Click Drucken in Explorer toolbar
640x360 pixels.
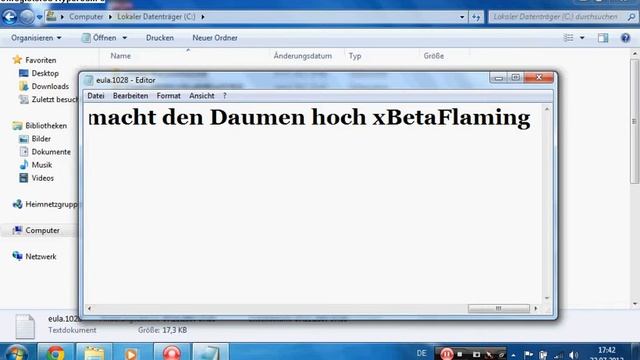[x=160, y=38]
